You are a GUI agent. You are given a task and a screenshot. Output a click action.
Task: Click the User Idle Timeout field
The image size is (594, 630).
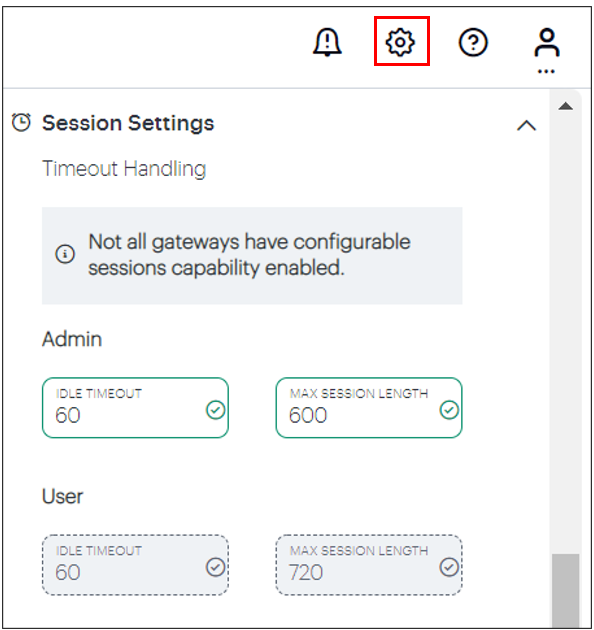(x=135, y=565)
